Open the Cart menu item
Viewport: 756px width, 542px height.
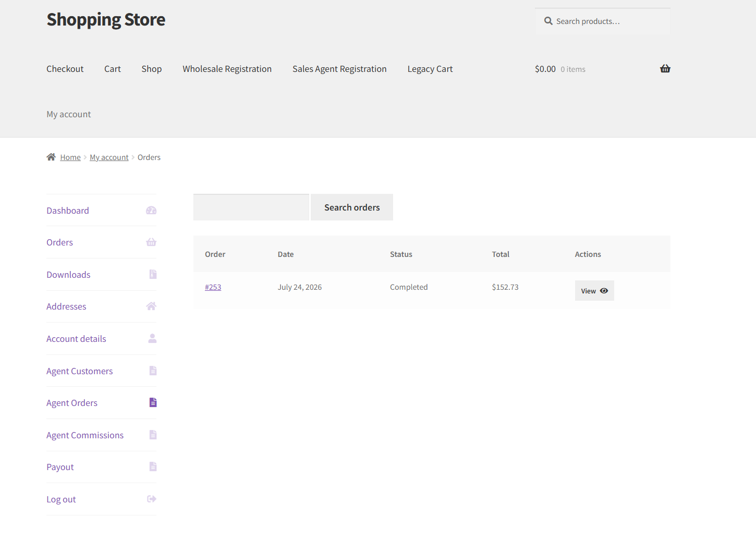113,69
